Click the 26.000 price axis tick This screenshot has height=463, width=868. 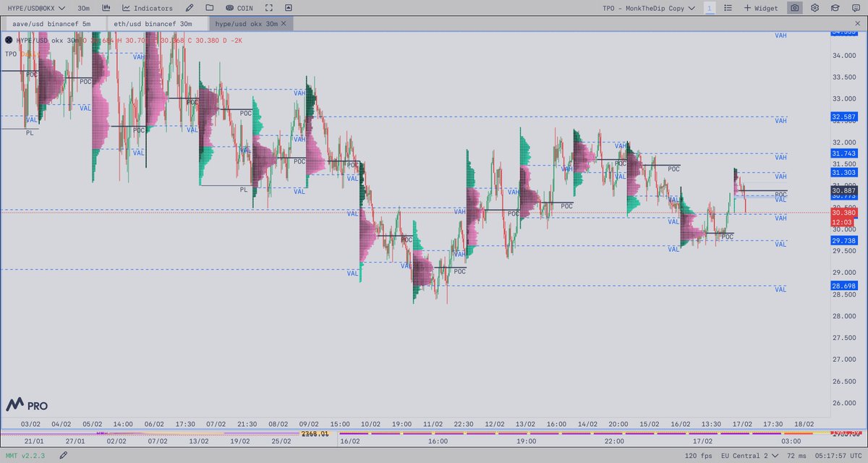[844, 403]
